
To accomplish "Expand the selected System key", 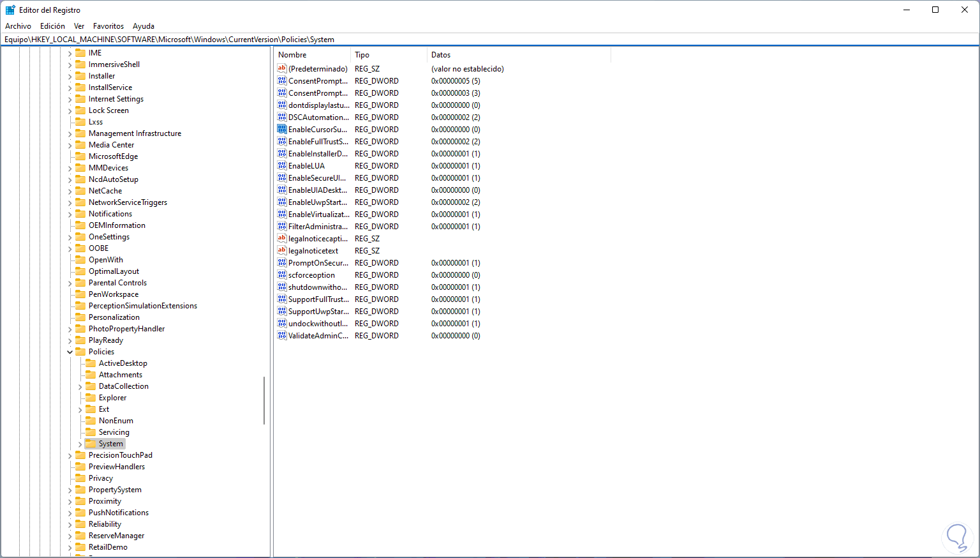I will point(80,444).
